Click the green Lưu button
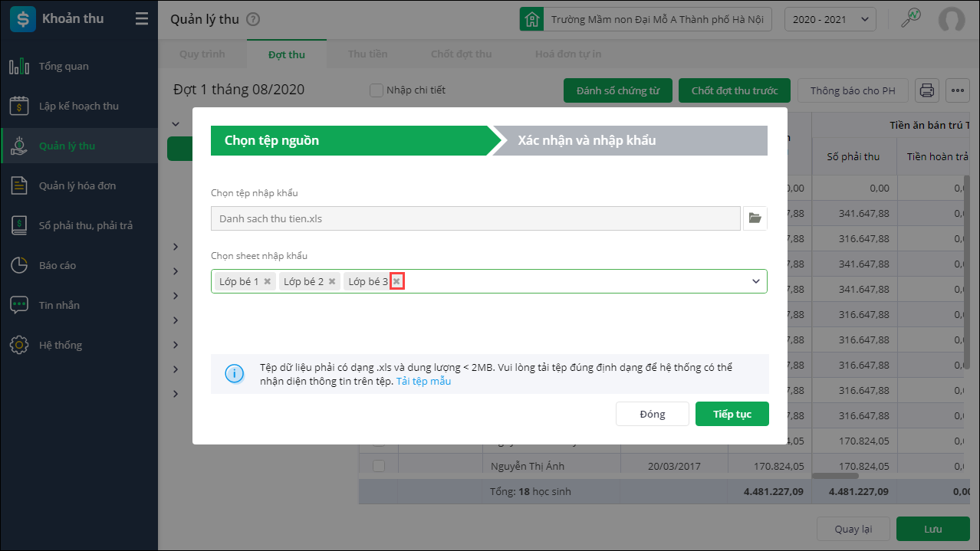This screenshot has width=980, height=551. tap(933, 529)
